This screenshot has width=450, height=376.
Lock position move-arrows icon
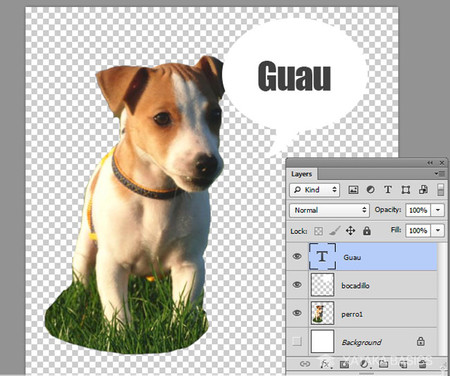click(x=350, y=231)
